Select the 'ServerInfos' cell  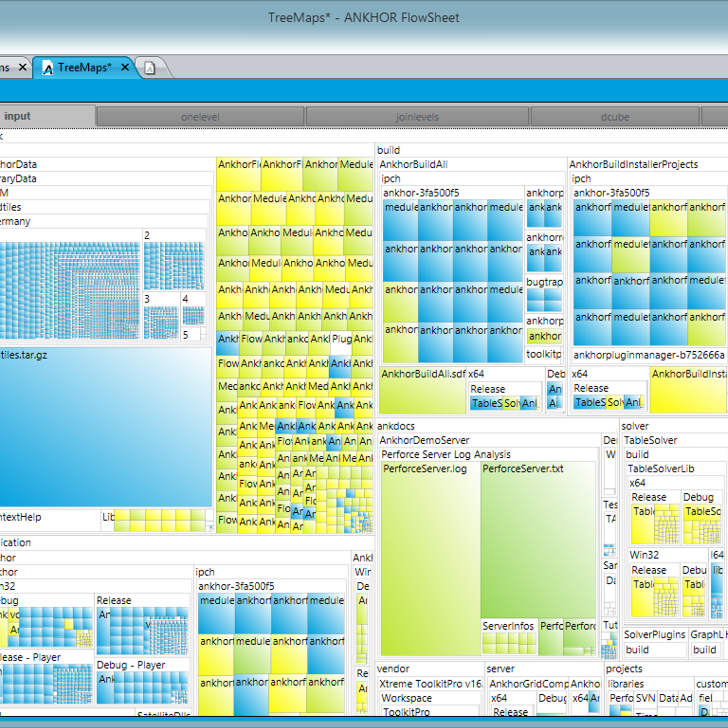click(x=510, y=637)
